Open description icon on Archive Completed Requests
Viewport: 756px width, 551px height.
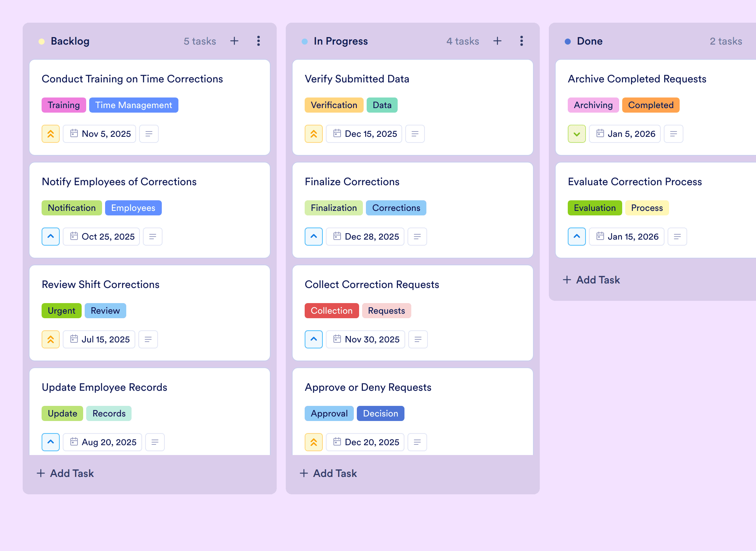pyautogui.click(x=674, y=134)
